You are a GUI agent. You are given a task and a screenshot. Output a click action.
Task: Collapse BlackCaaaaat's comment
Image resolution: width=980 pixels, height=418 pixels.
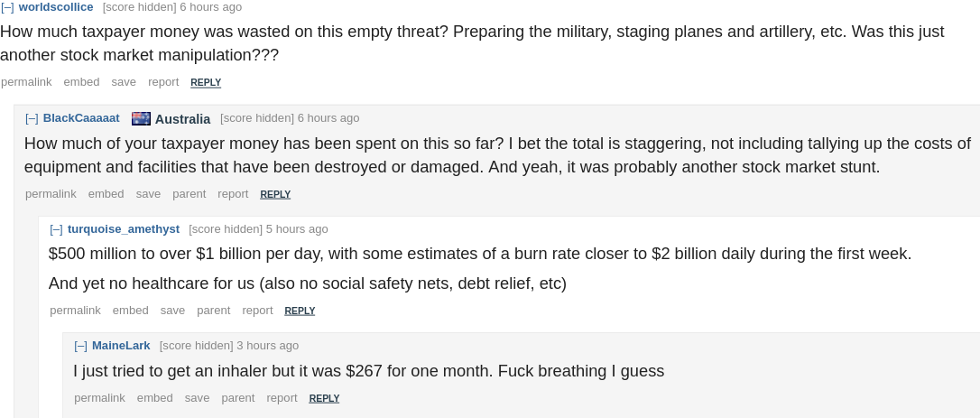point(32,118)
